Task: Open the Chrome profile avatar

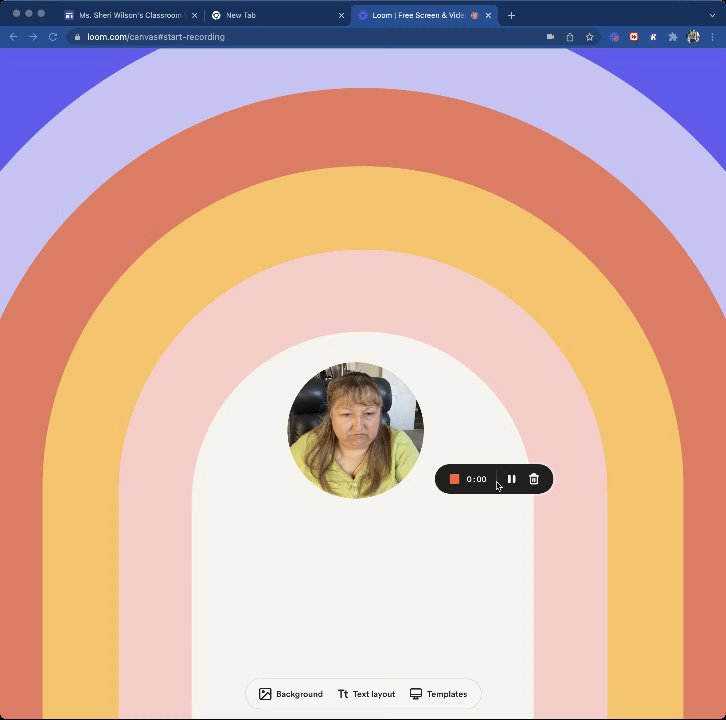Action: click(693, 37)
